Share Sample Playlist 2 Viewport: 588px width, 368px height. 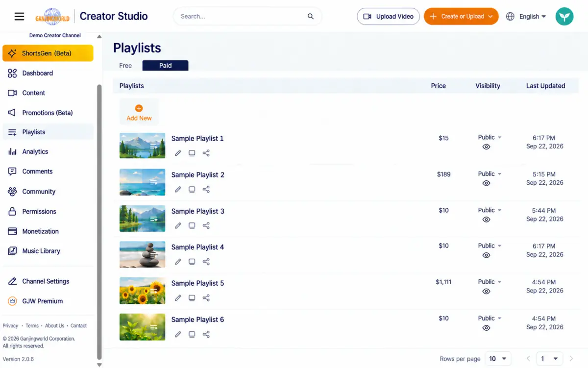(x=206, y=189)
